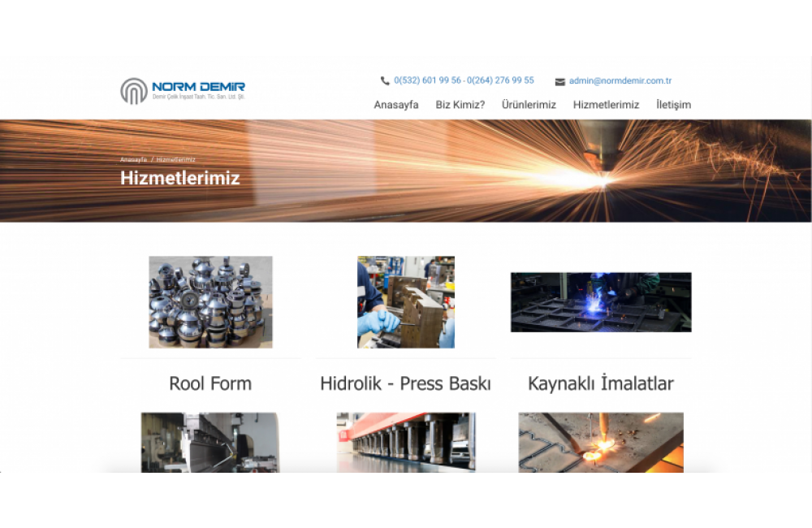Click the plasma cutting image in the bottom row
The width and height of the screenshot is (812, 528).
pyautogui.click(x=601, y=442)
